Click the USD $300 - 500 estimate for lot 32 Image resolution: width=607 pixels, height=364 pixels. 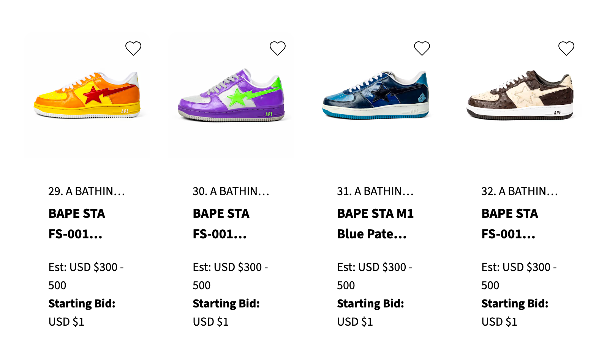click(519, 276)
